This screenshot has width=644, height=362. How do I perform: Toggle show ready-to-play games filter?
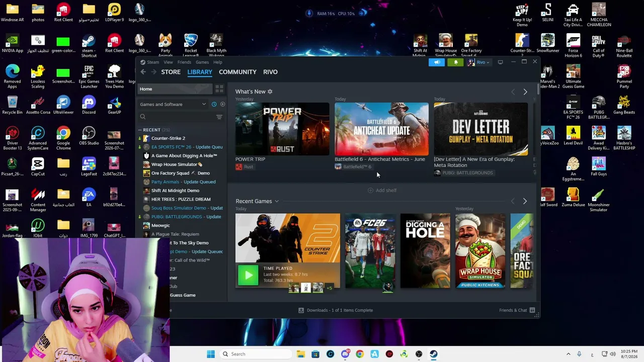pyautogui.click(x=222, y=105)
